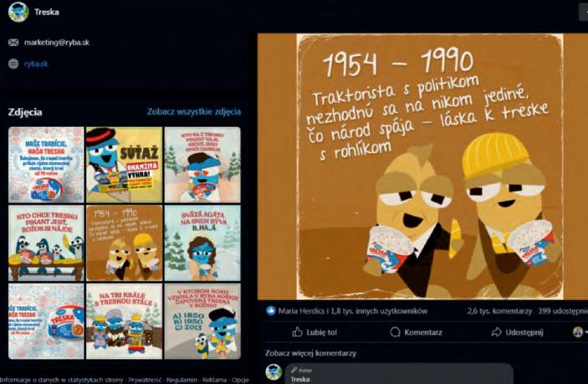
Task: Open the profile picker avatar dropdown beside Udostępnij
Action: click(580, 332)
